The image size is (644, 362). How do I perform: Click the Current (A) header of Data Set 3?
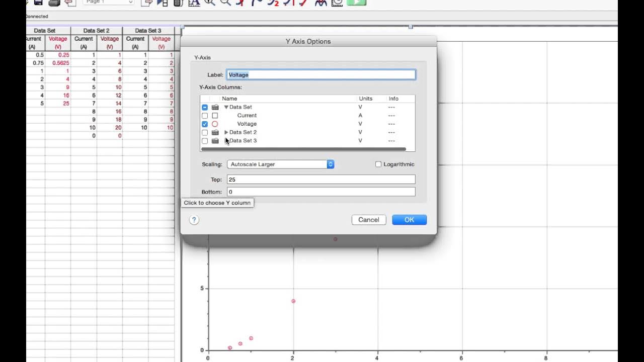[135, 43]
